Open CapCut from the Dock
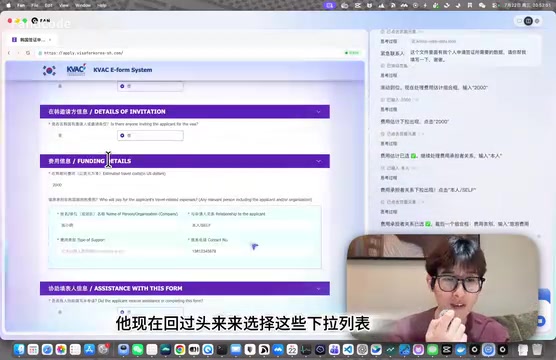This screenshot has width=556, height=360. point(446,350)
